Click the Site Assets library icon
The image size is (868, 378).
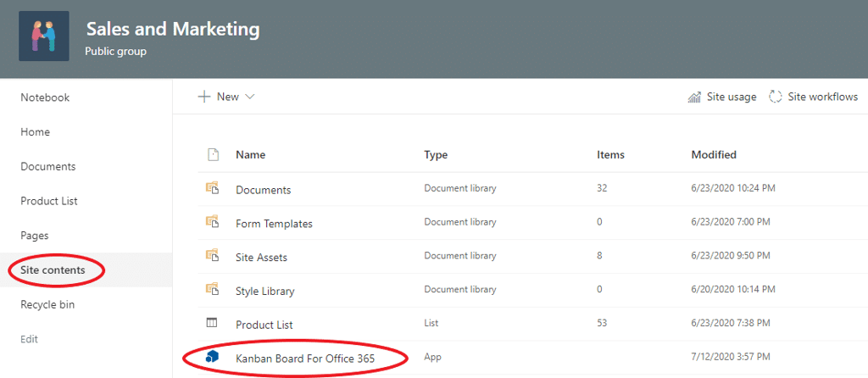click(213, 256)
